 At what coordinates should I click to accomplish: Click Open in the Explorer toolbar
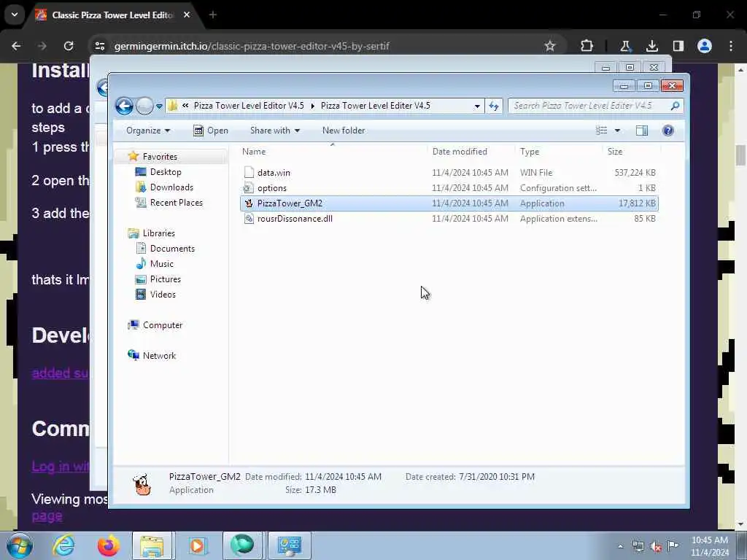coord(211,131)
